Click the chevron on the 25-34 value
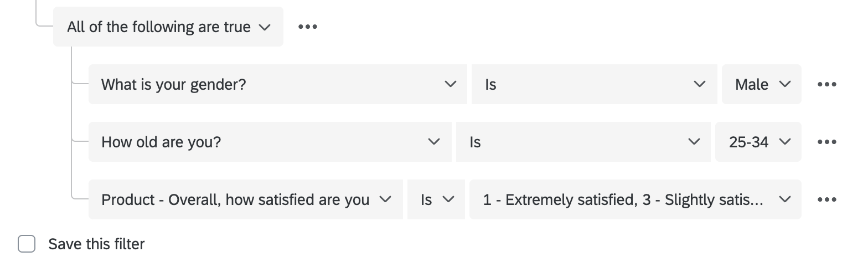This screenshot has width=868, height=267. (x=785, y=142)
